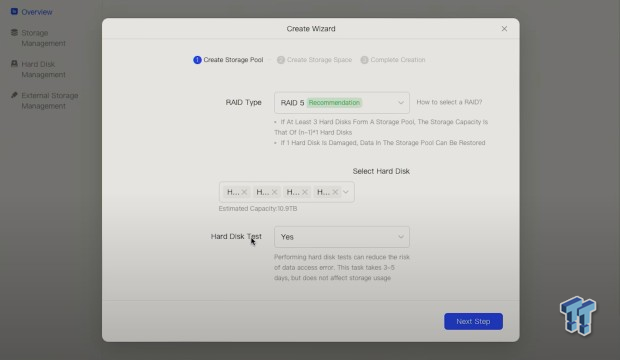
Task: Click the green Recommendation badge
Action: [334, 103]
